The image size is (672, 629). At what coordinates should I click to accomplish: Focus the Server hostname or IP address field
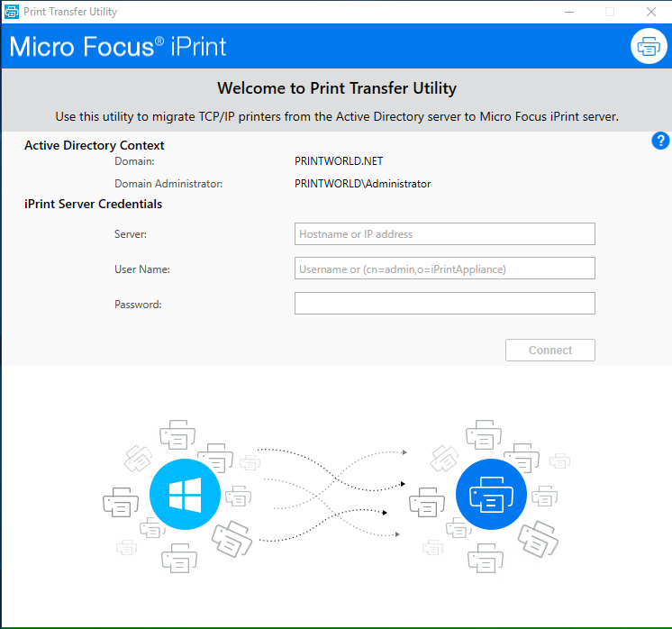[444, 234]
